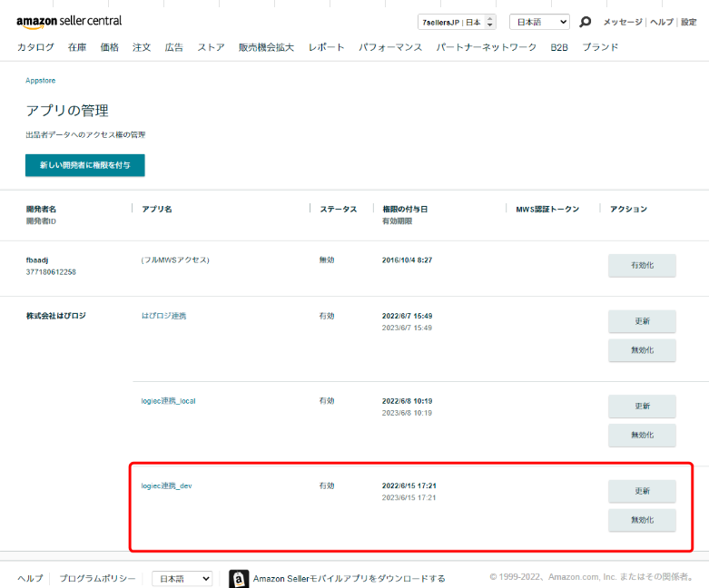This screenshot has width=709, height=588.
Task: Click Amazon Sellerモバイルアプリをダウンロードする link
Action: point(350,579)
